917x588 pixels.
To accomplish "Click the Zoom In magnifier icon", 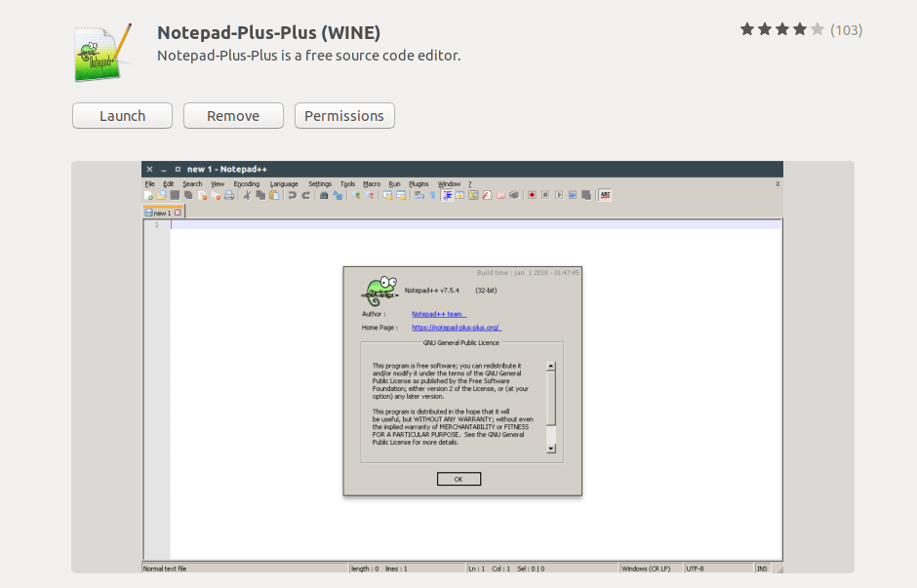I will 355,195.
